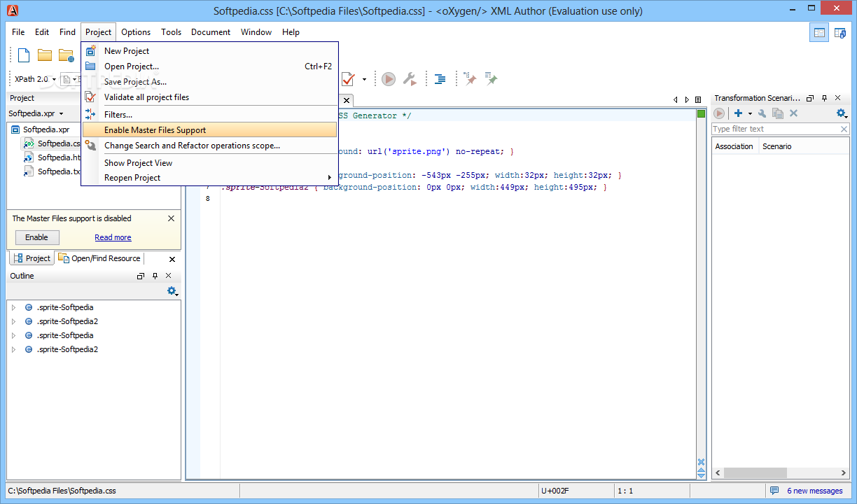Click the next editor tab arrow
Screen dimensions: 857x504
pos(687,100)
